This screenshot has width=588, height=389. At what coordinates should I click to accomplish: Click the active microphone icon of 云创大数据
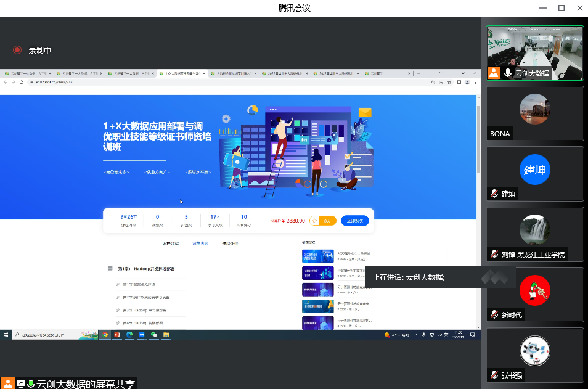click(508, 73)
